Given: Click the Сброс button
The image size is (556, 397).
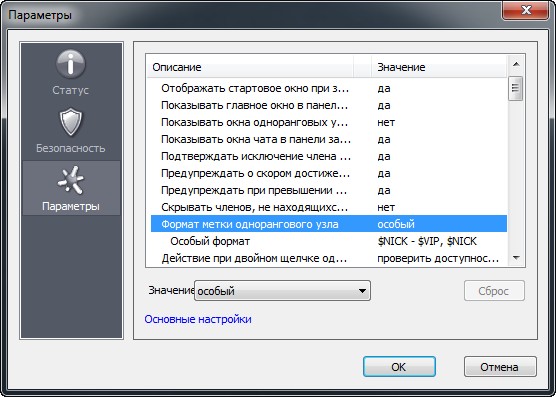Looking at the screenshot, I should point(494,291).
